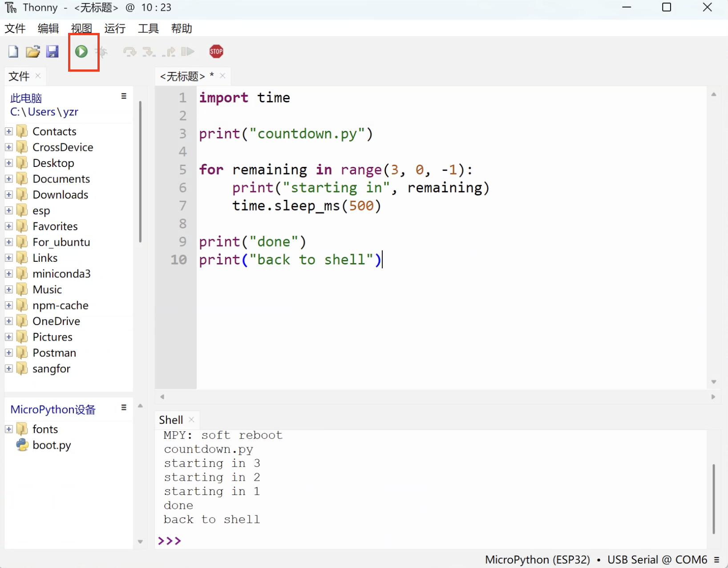Save the script with the floppy icon
Image resolution: width=728 pixels, height=568 pixels.
click(x=52, y=52)
